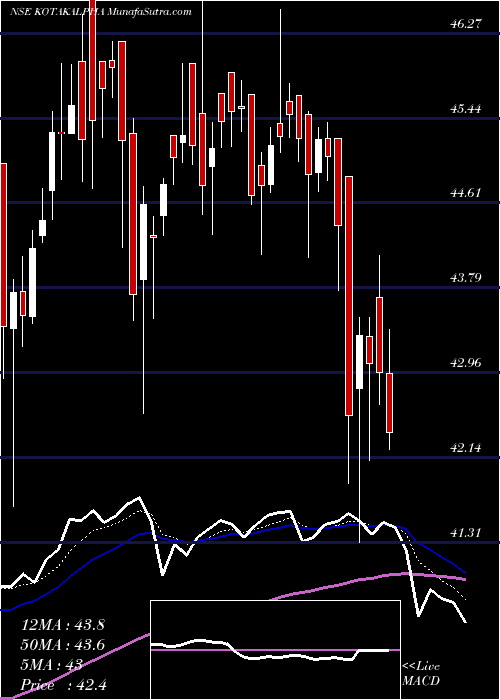This screenshot has width=500, height=700.
Task: Select the 42.96 price axis label
Action: (x=465, y=363)
